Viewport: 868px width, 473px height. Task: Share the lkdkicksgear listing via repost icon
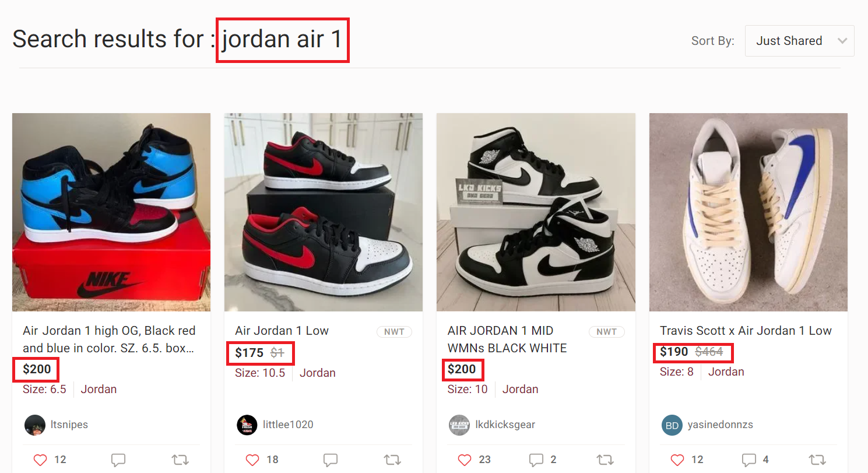tap(605, 460)
